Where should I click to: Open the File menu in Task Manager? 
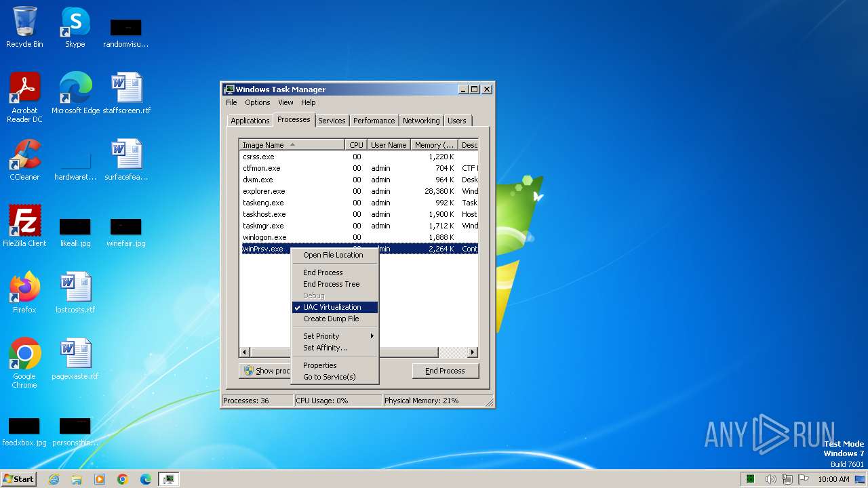[231, 102]
